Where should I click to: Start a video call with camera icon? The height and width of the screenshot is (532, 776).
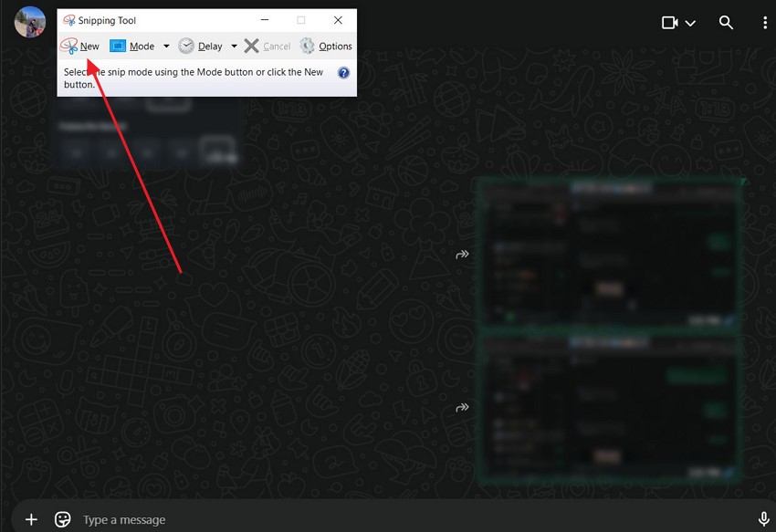tap(670, 23)
